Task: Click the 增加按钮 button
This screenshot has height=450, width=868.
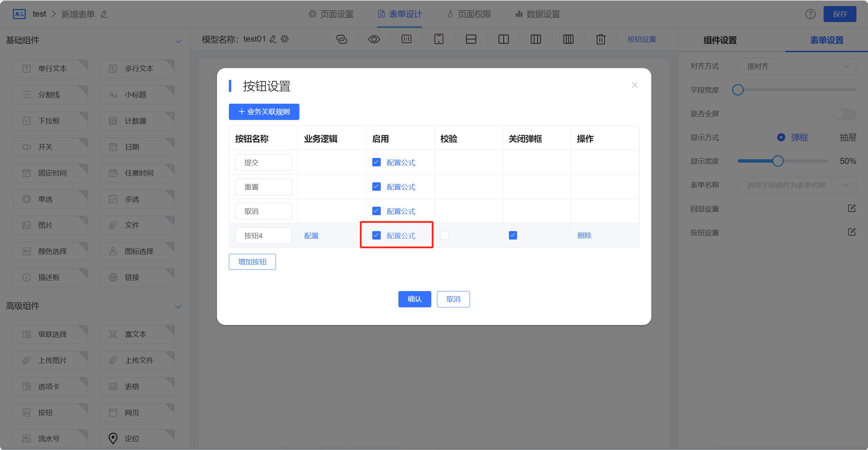Action: (x=252, y=262)
